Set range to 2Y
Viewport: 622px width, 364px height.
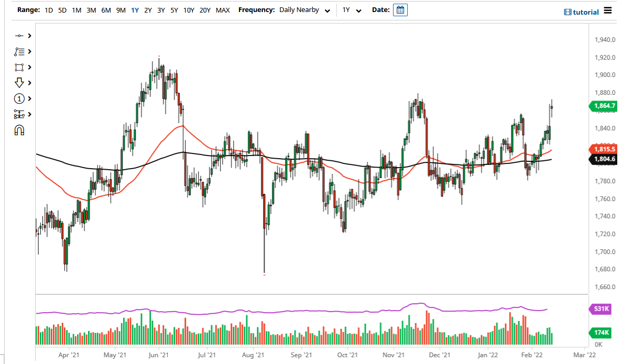click(x=148, y=10)
